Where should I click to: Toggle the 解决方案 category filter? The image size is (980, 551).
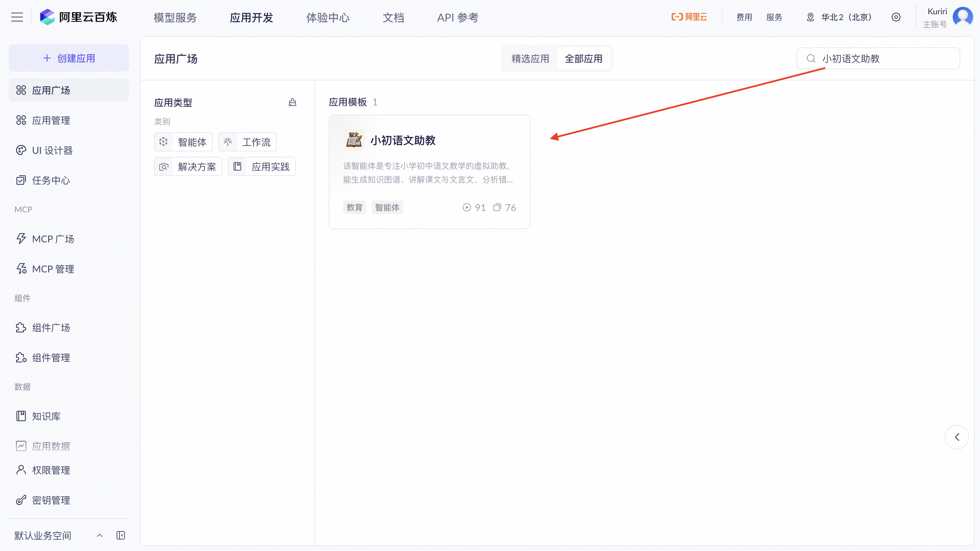pos(188,167)
